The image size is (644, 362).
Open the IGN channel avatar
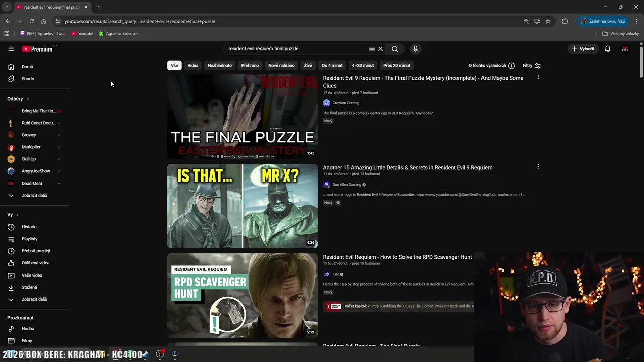326,274
